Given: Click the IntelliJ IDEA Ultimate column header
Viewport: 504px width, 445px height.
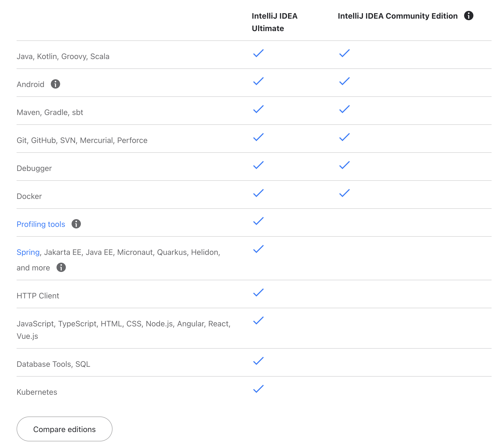Looking at the screenshot, I should click(x=274, y=22).
